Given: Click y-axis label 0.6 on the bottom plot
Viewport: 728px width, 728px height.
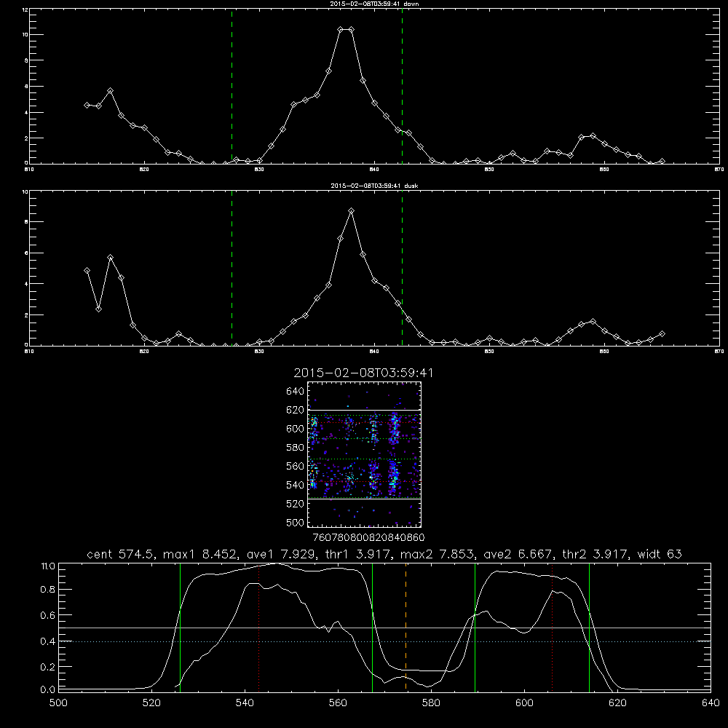Looking at the screenshot, I should [47, 616].
